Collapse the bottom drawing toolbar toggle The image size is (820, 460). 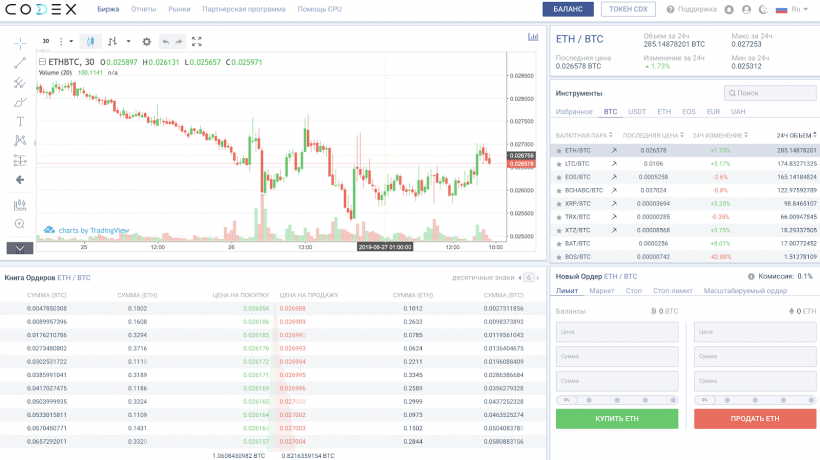(20, 248)
